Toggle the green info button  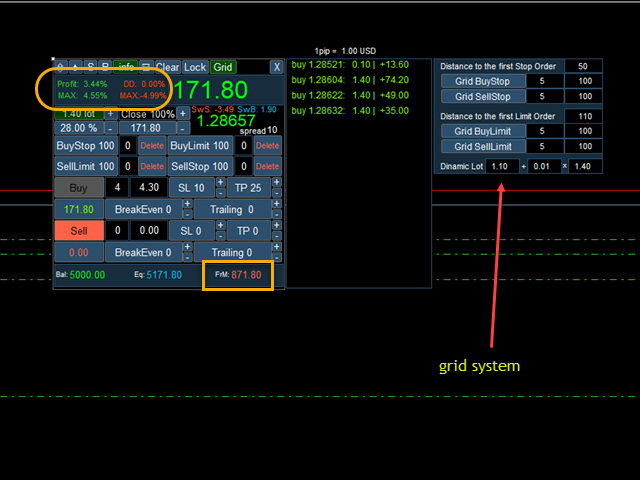coord(126,67)
